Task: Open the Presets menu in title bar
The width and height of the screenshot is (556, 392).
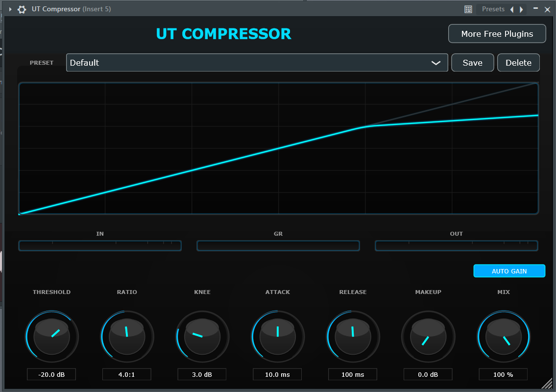Action: pyautogui.click(x=493, y=9)
